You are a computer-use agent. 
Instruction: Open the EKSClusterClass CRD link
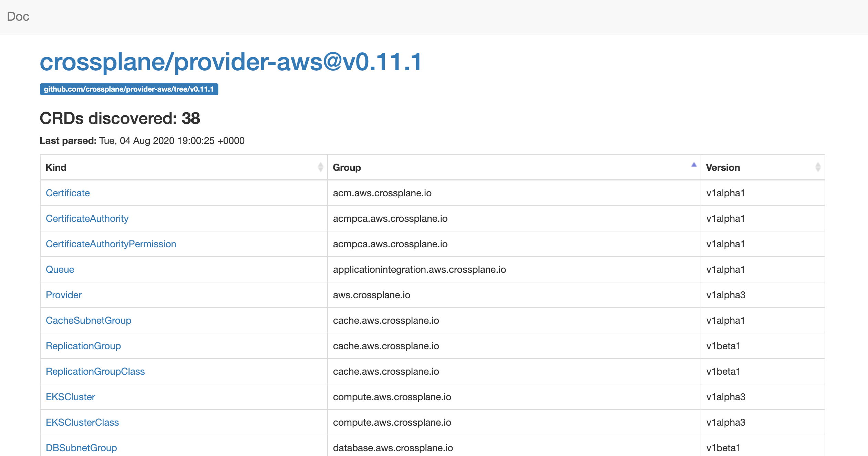point(82,422)
